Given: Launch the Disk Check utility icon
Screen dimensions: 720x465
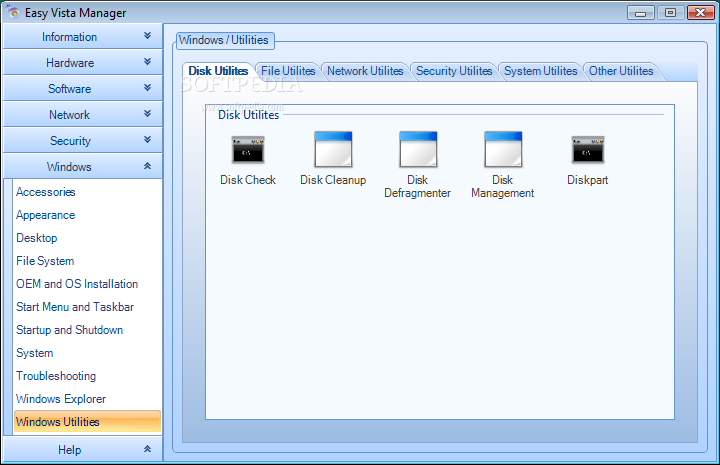Looking at the screenshot, I should (x=248, y=150).
